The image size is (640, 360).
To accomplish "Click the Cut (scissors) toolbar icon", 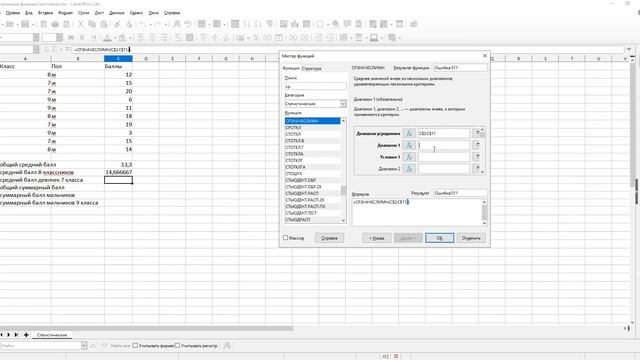I will [x=81, y=24].
